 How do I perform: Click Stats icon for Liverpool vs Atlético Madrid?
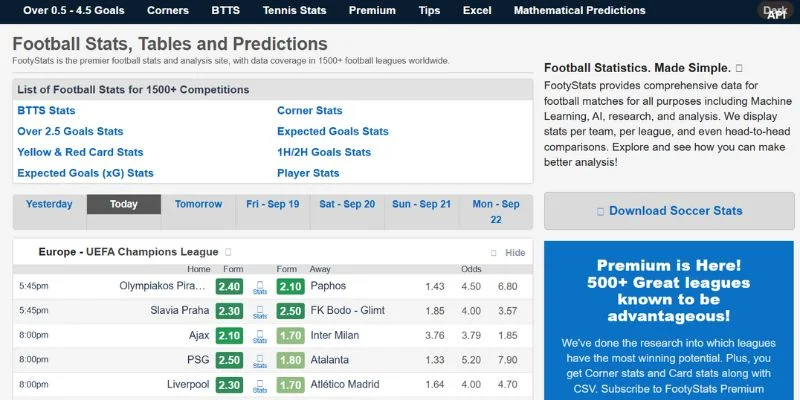pyautogui.click(x=260, y=383)
